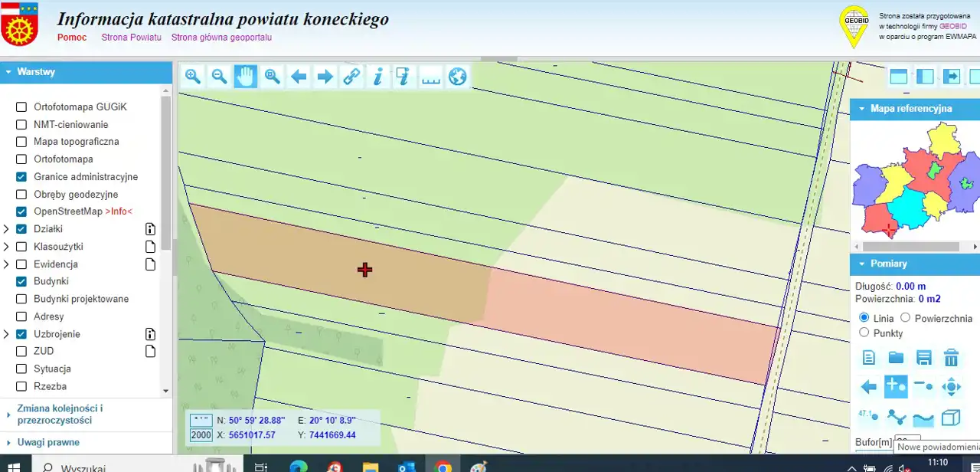Enable the Ortofotomapa GUGiK layer checkbox

tap(21, 107)
